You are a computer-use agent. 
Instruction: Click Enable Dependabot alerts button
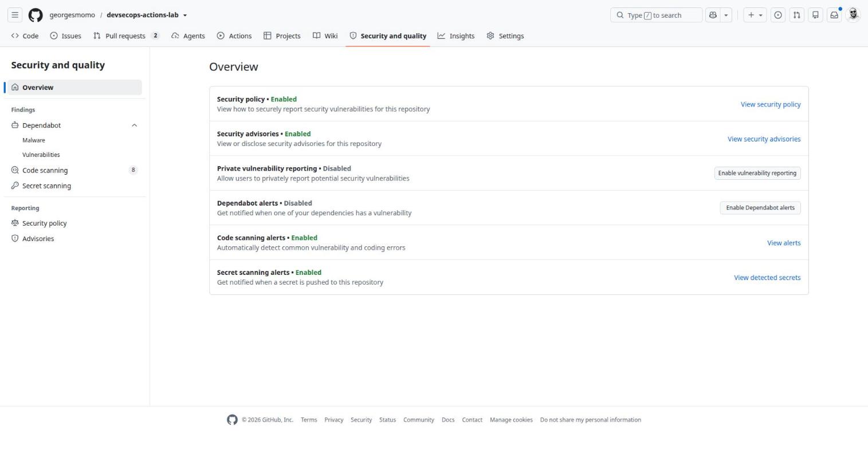tap(760, 208)
